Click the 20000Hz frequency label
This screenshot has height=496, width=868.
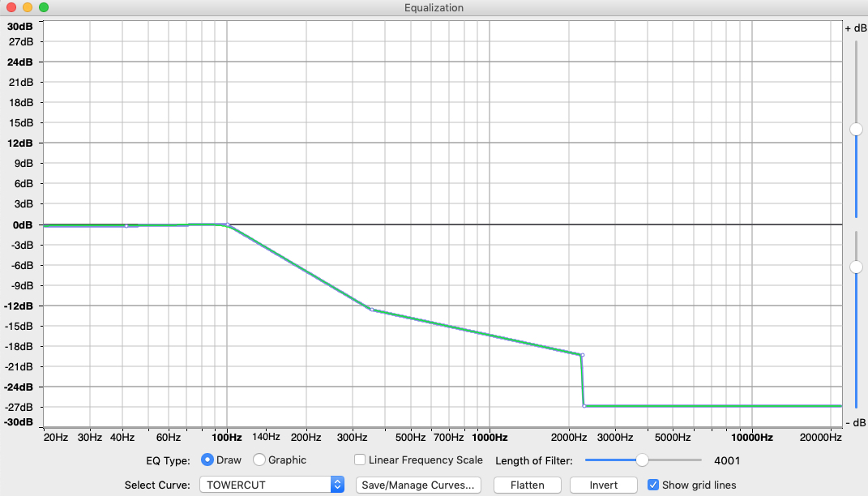click(x=820, y=438)
